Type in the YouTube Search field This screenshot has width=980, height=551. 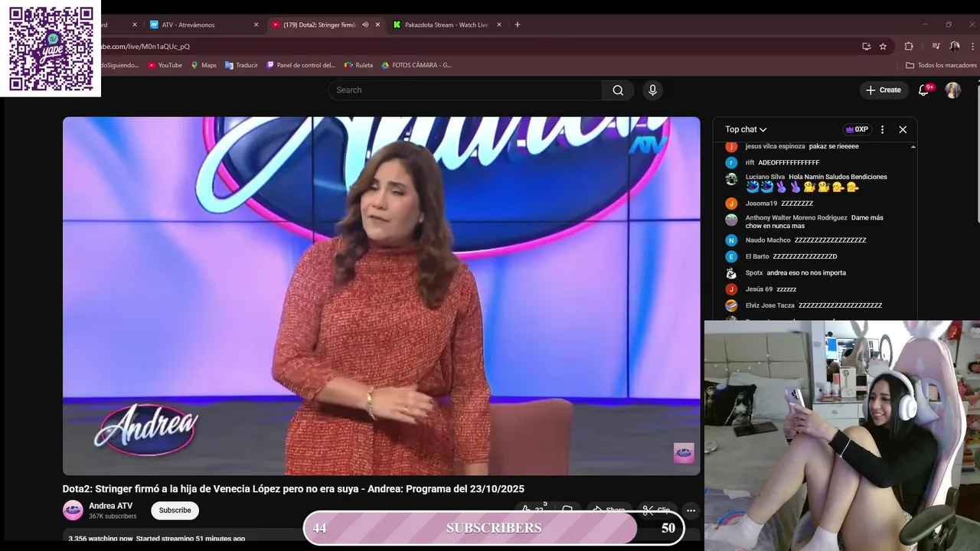point(465,90)
